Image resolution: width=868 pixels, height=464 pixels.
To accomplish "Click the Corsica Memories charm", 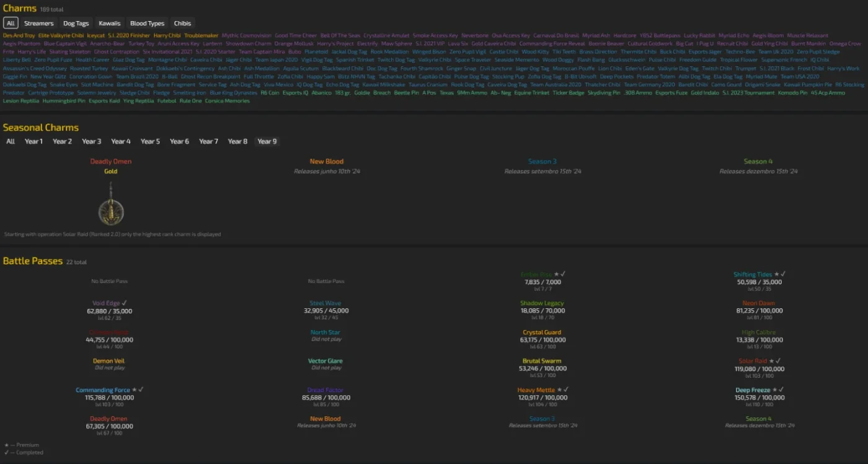I will [228, 100].
